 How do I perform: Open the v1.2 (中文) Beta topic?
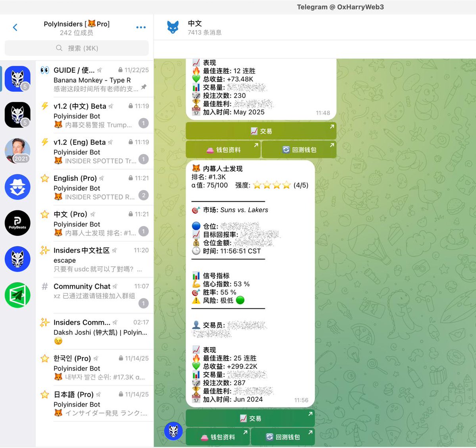pos(94,115)
